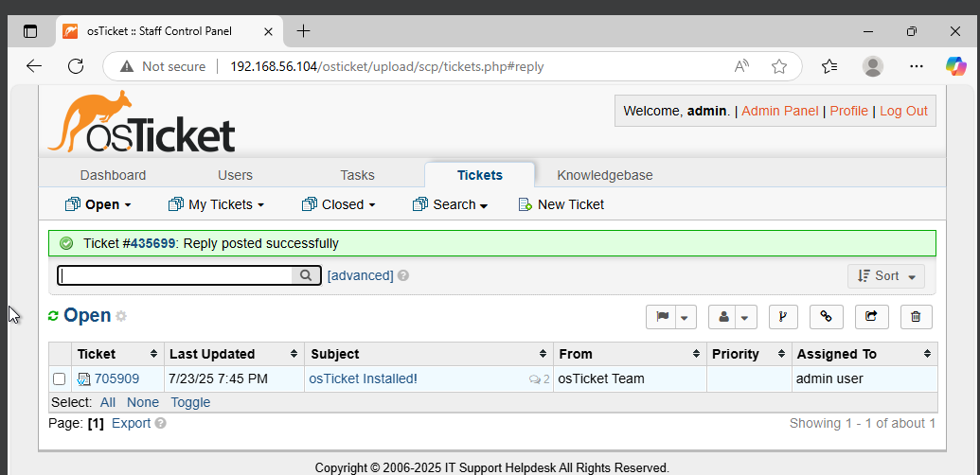The image size is (980, 475).
Task: Sort by Assigned To column header
Action: coord(864,354)
